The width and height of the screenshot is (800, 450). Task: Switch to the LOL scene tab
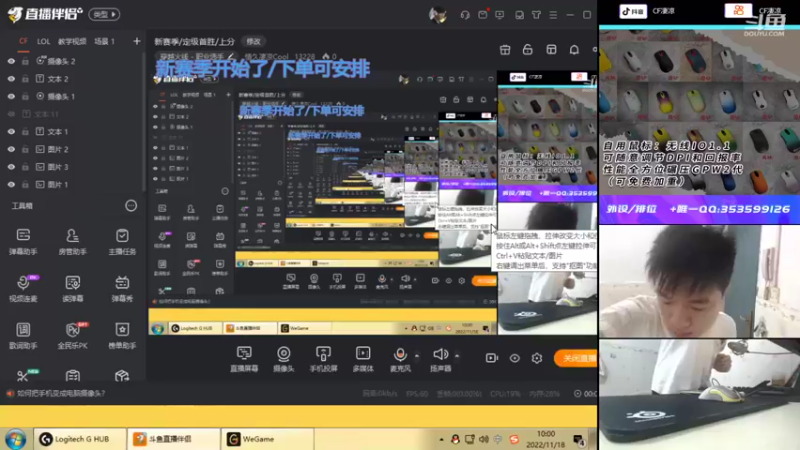point(43,41)
